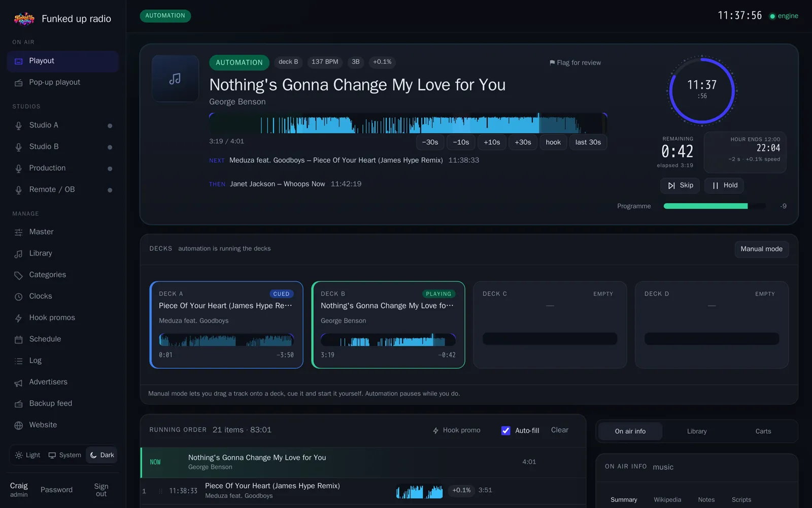
Task: Open the Carts tab
Action: coord(763,431)
